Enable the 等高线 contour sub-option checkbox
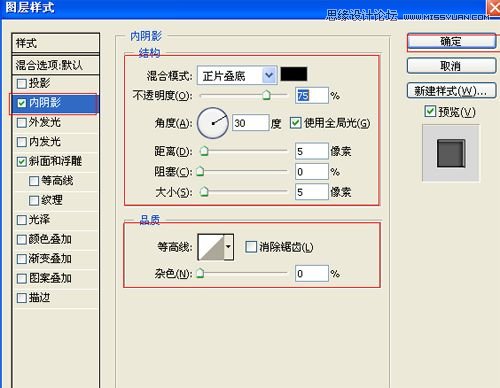The image size is (500, 388). [x=34, y=181]
